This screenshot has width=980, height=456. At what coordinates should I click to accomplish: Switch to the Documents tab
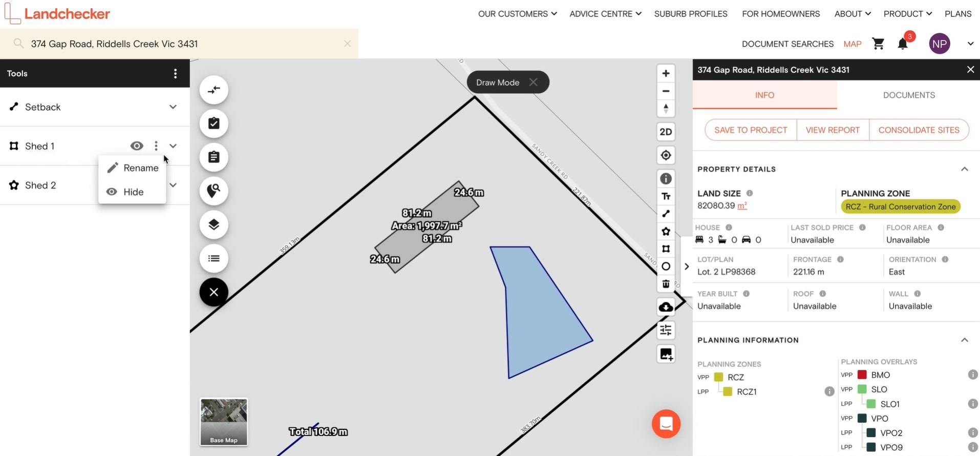pyautogui.click(x=909, y=95)
